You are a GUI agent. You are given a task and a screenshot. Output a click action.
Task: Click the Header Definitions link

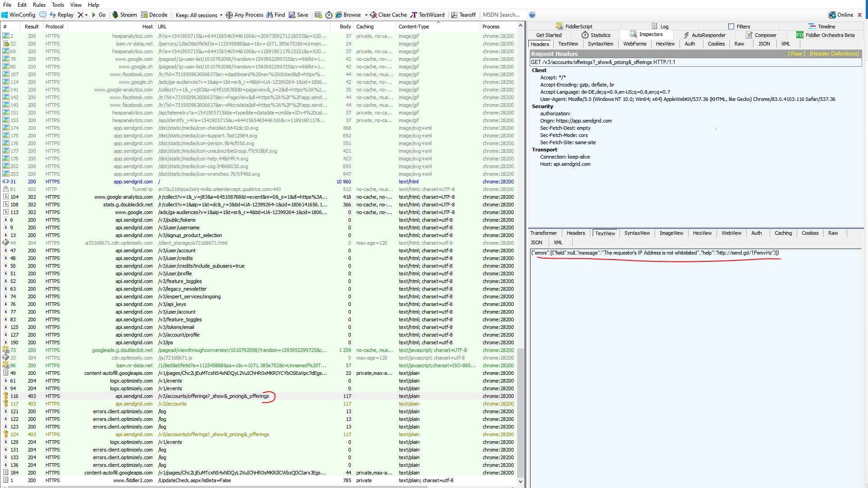[x=834, y=53]
